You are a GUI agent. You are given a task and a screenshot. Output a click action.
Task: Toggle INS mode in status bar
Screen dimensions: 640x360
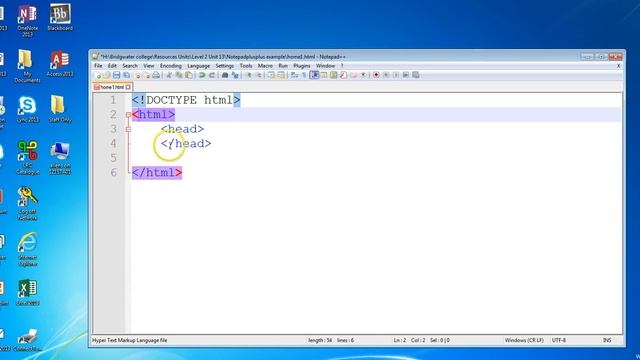point(607,340)
